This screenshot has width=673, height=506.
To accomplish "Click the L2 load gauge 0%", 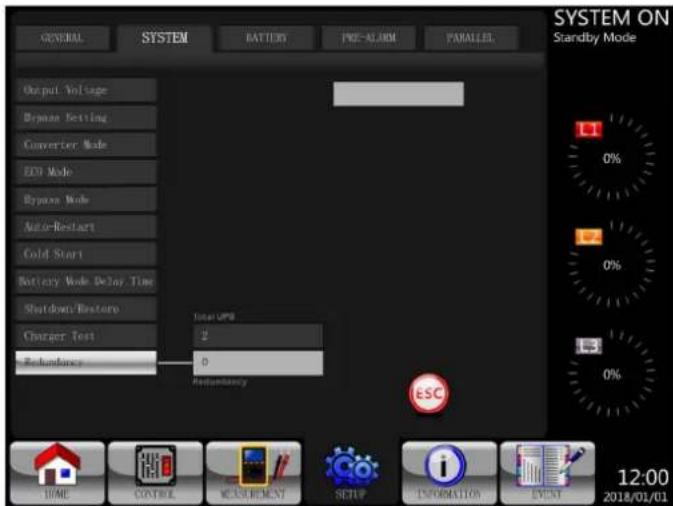I will pos(612,265).
